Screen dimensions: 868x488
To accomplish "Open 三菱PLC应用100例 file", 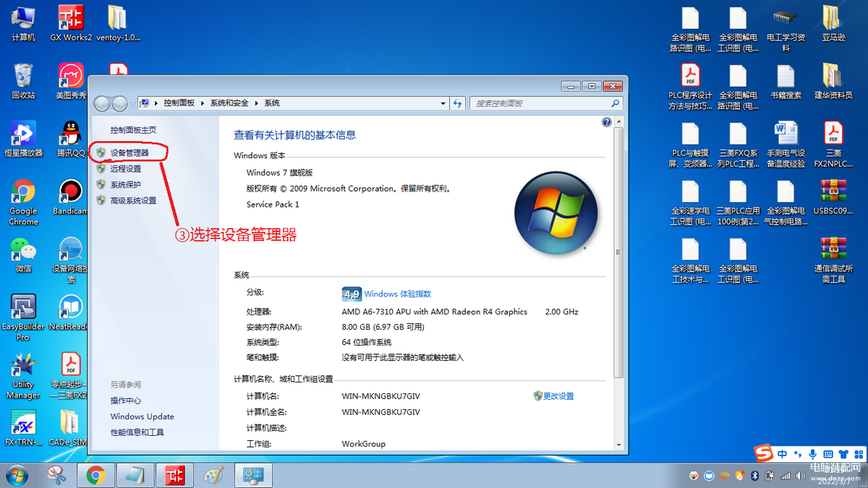I will 738,202.
